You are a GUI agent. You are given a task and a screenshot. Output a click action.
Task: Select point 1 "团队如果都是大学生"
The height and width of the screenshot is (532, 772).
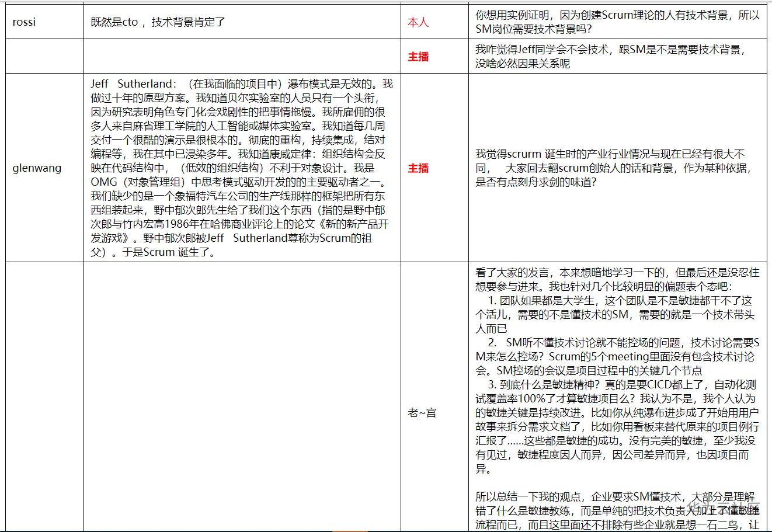615,315
